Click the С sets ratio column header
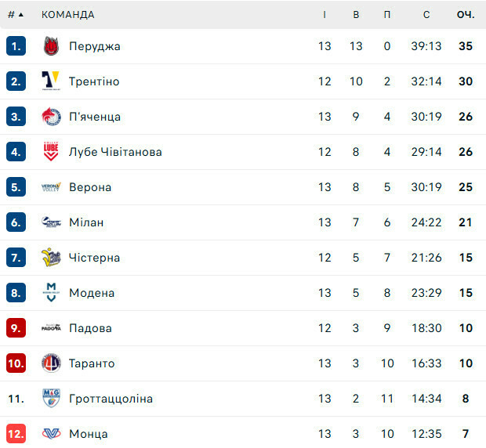This screenshot has width=486, height=448. [426, 14]
